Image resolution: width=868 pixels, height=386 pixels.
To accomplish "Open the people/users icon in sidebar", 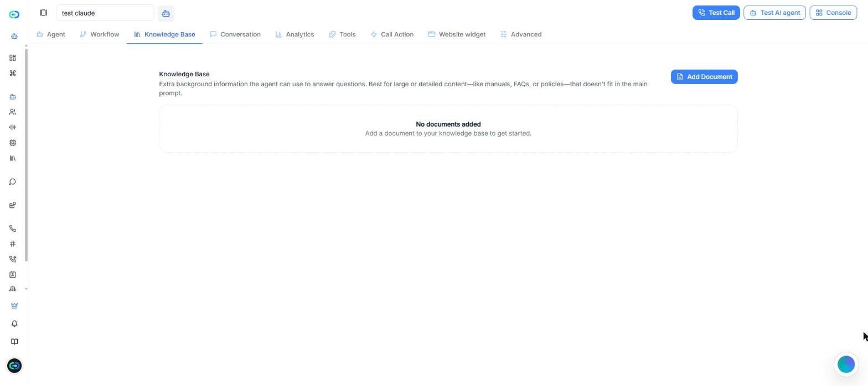I will coord(13,112).
